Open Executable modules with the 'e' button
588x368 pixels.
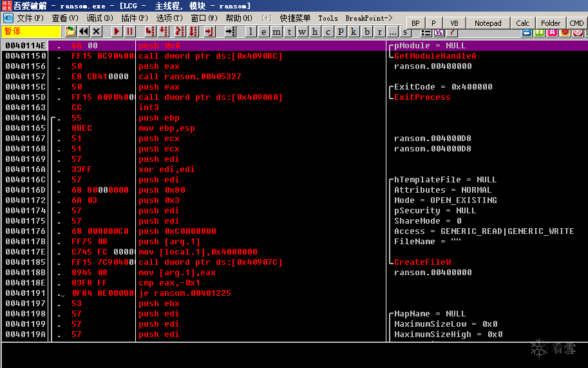(263, 32)
